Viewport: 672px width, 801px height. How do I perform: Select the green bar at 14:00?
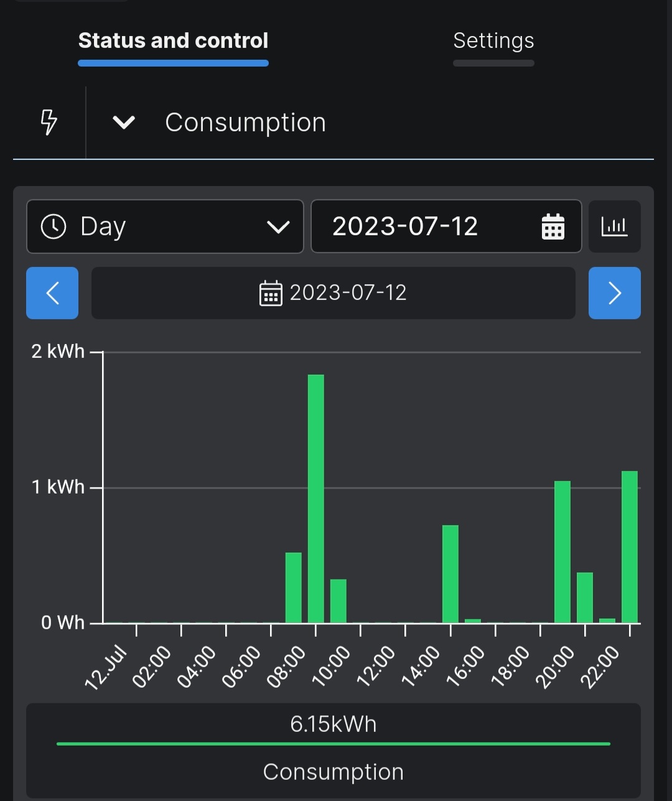450,574
